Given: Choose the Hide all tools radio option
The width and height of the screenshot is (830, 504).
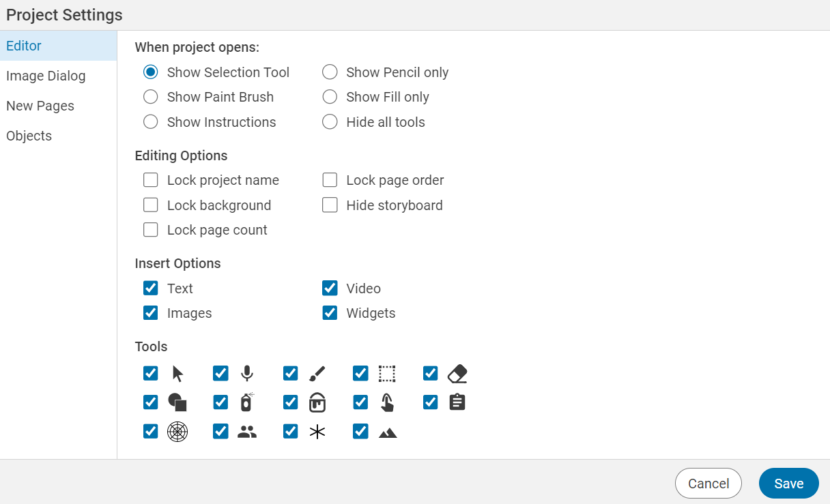Looking at the screenshot, I should coord(330,122).
